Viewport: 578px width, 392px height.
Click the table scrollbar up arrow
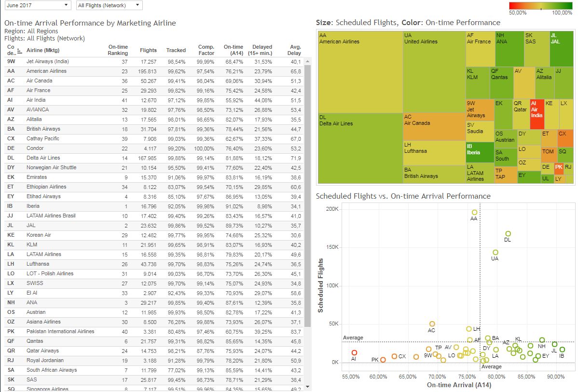coord(308,61)
